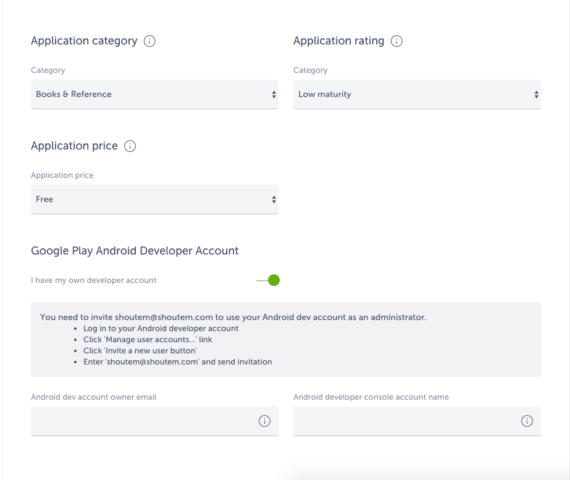
Task: Click info icon beside Application category
Action: (x=149, y=41)
